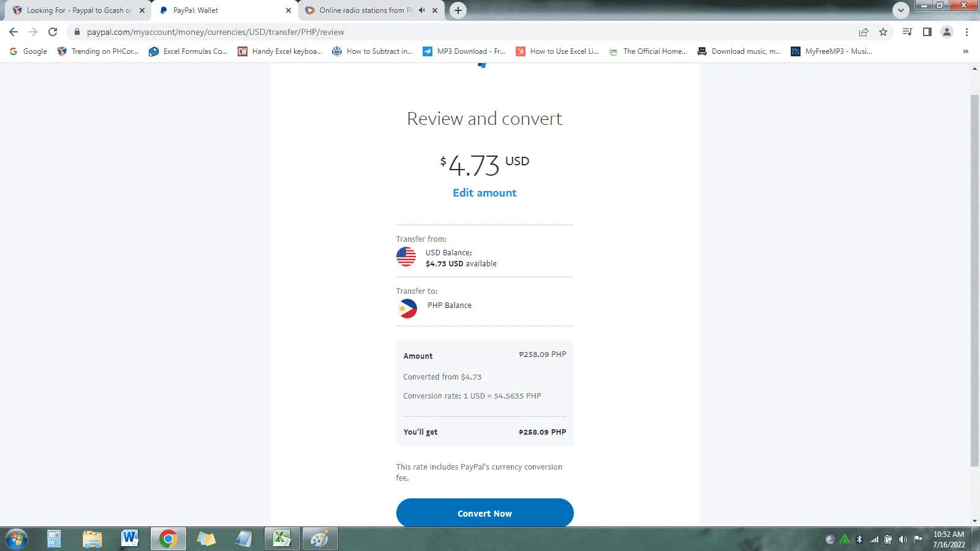Viewport: 980px width, 551px height.
Task: Mute the Online radio stations tab audio icon
Action: click(x=421, y=10)
